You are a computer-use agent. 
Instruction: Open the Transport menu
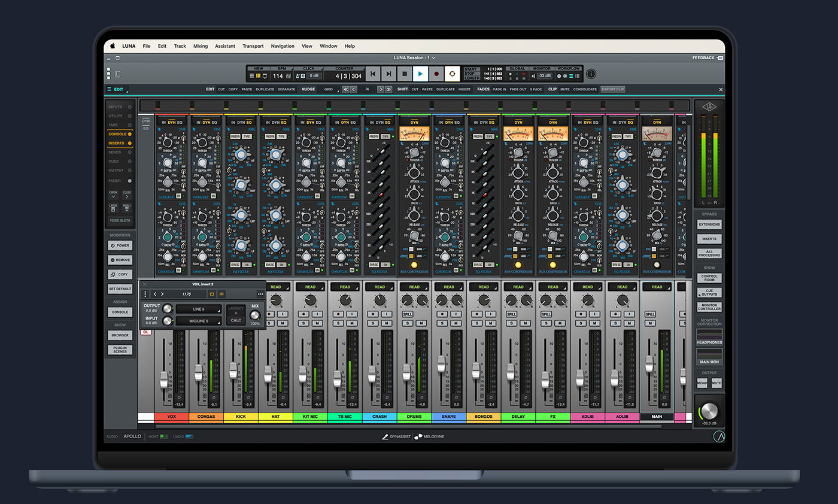(253, 46)
